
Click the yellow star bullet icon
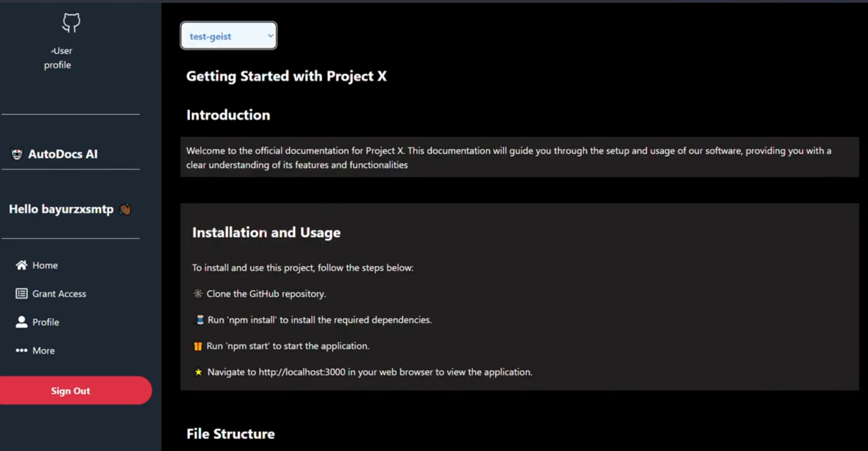click(198, 372)
